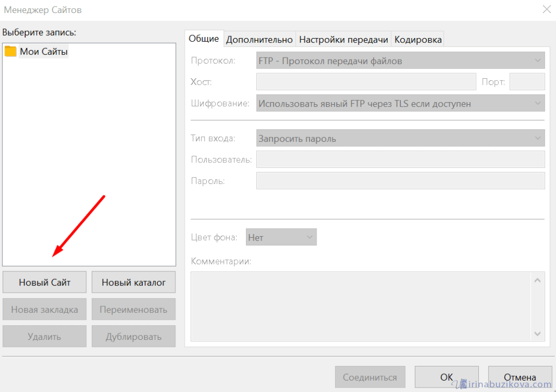This screenshot has width=556, height=392.
Task: Click the yellow folder icon beside Мои Сайты
Action: pyautogui.click(x=10, y=52)
